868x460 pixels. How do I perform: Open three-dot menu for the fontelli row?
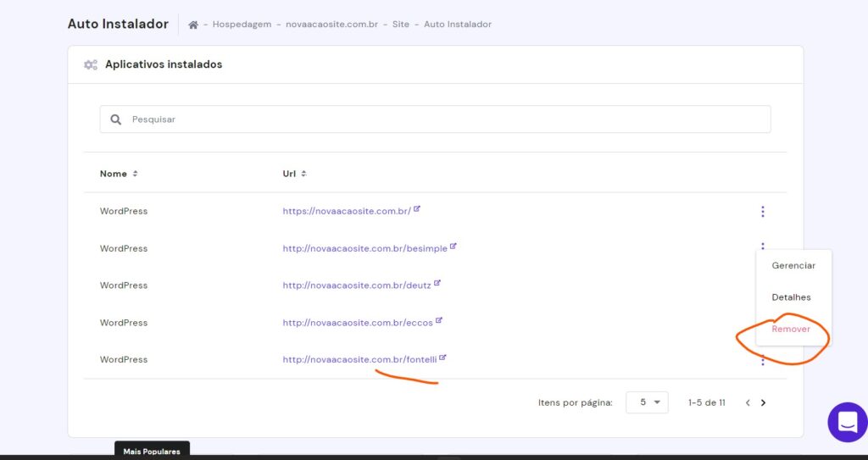[763, 361]
